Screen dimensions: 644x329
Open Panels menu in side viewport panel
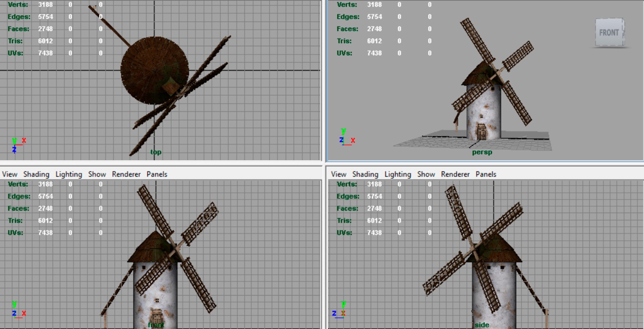pos(486,174)
